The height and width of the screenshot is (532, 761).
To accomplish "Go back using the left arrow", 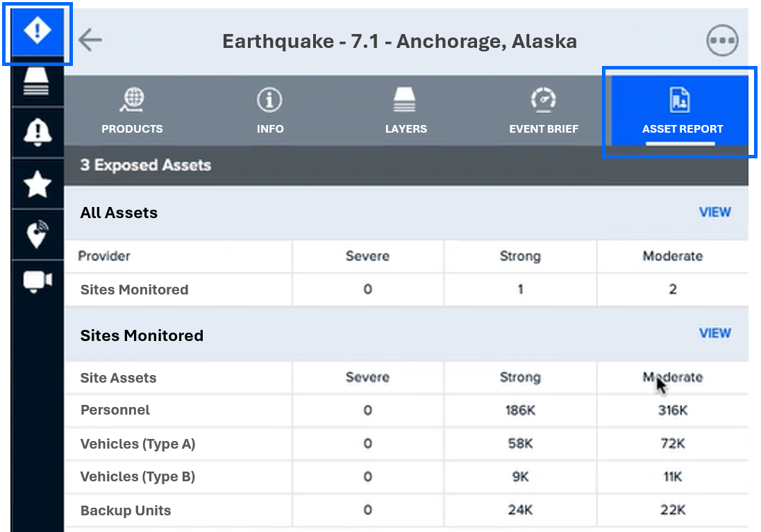I will click(90, 40).
